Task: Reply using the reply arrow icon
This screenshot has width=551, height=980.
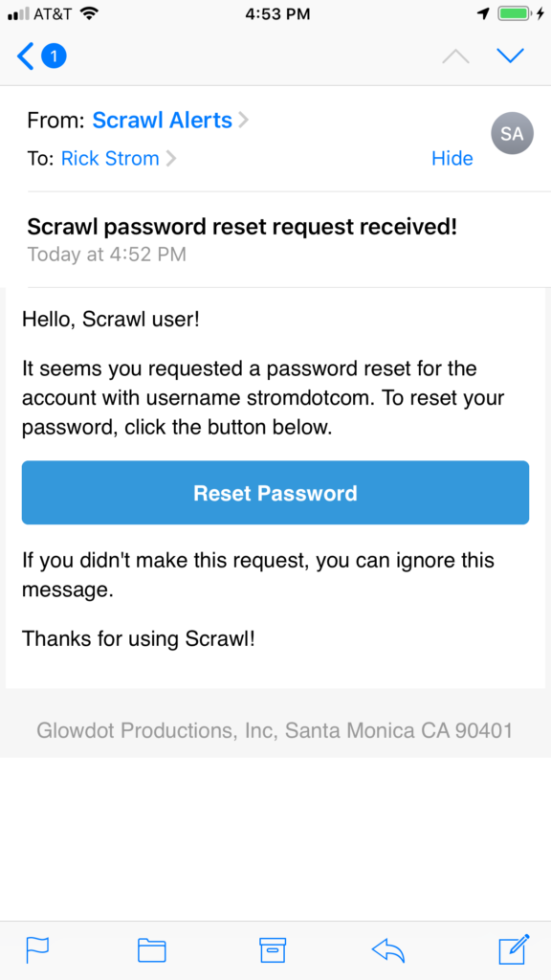Action: [x=388, y=950]
